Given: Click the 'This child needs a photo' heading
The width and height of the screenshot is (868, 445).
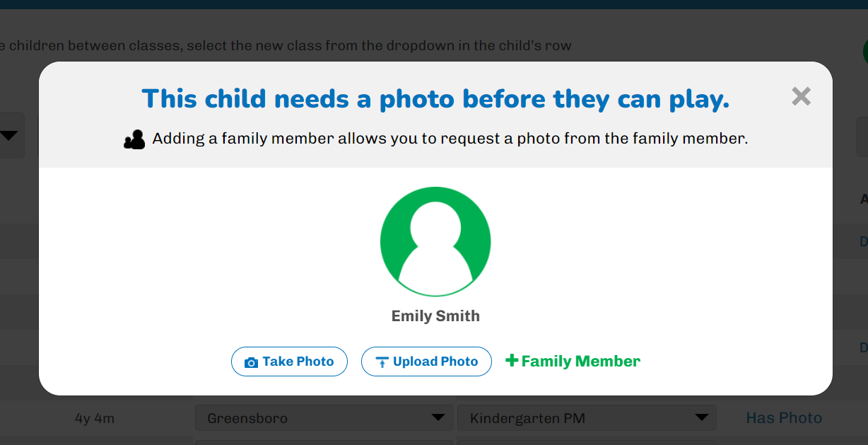Looking at the screenshot, I should (435, 99).
